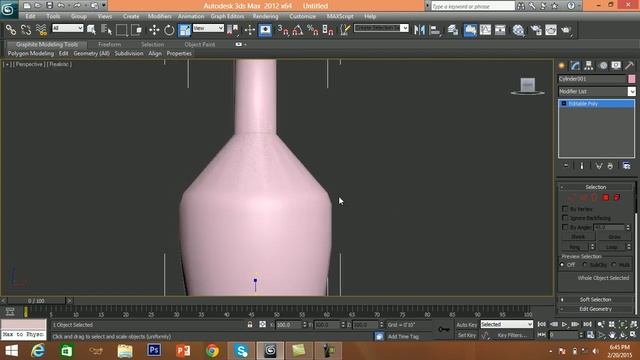
Task: Click the ViewCube in the viewport
Action: (x=527, y=86)
